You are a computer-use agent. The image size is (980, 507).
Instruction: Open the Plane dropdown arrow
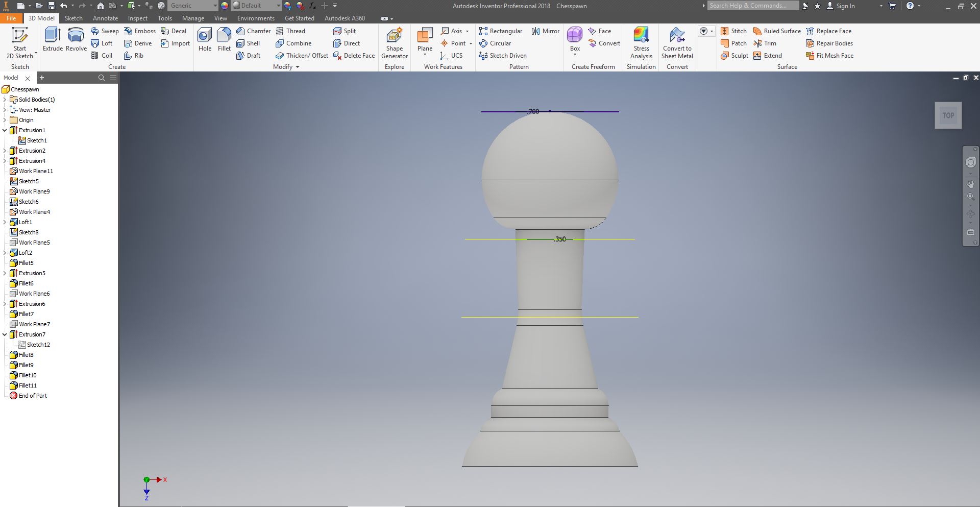click(x=425, y=55)
